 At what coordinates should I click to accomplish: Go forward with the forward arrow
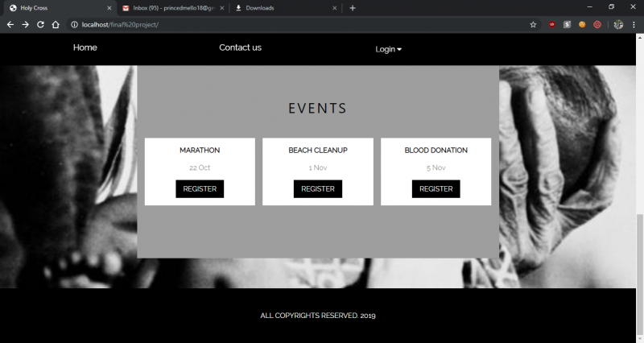pyautogui.click(x=26, y=25)
